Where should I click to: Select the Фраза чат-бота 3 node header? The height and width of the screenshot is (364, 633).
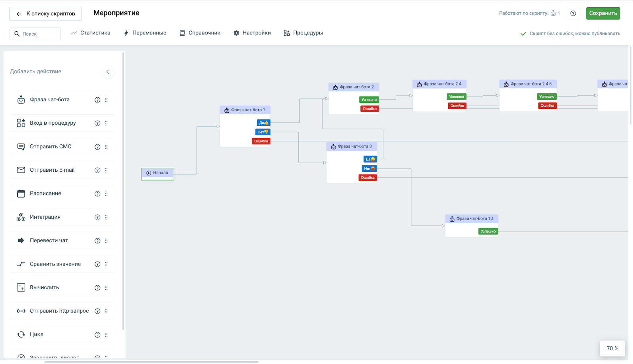point(352,146)
